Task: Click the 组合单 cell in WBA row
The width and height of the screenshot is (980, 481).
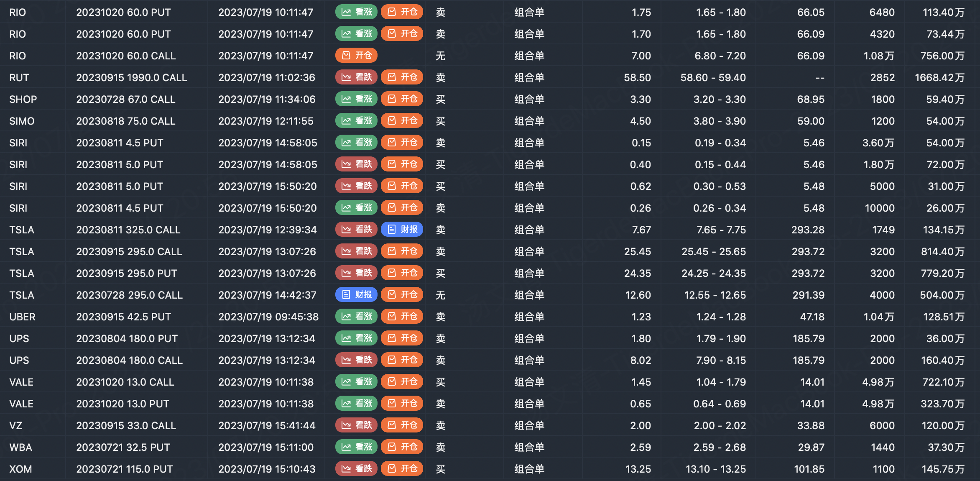Action: click(x=529, y=447)
